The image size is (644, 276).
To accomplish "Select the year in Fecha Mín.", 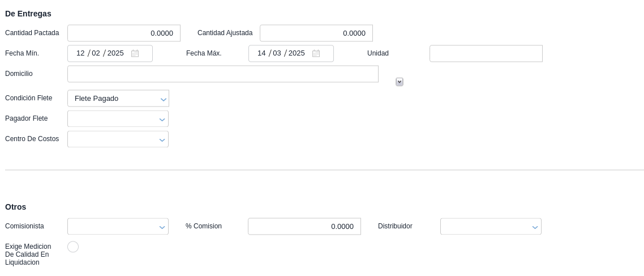I will point(115,53).
